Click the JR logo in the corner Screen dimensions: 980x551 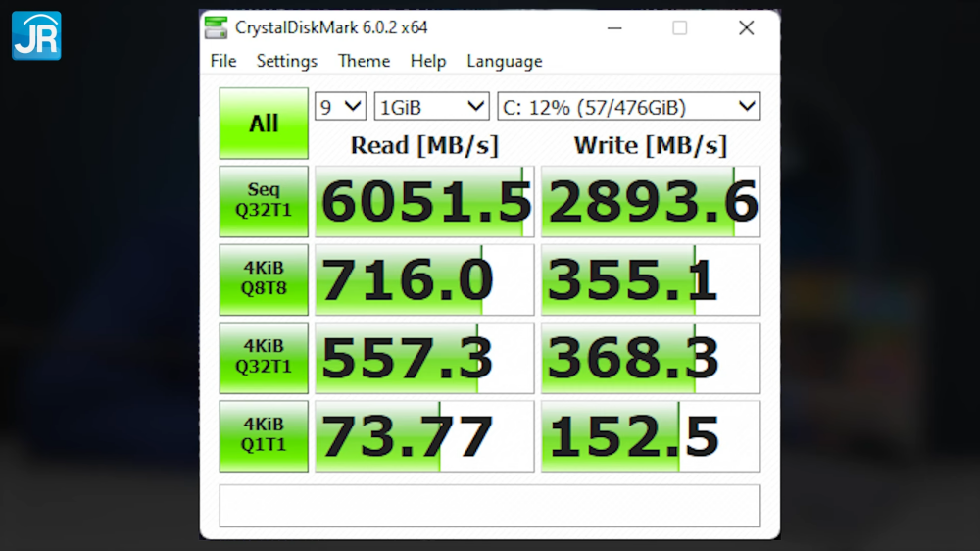pyautogui.click(x=36, y=35)
